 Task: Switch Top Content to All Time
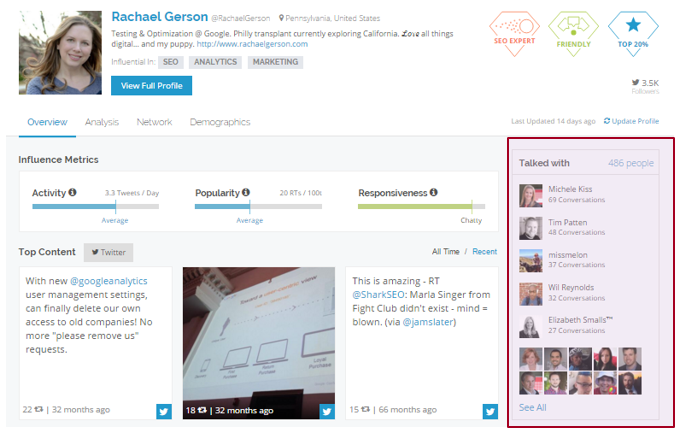point(446,252)
